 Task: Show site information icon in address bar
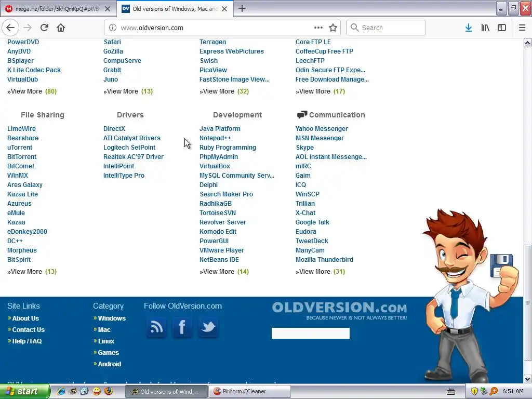click(x=113, y=28)
